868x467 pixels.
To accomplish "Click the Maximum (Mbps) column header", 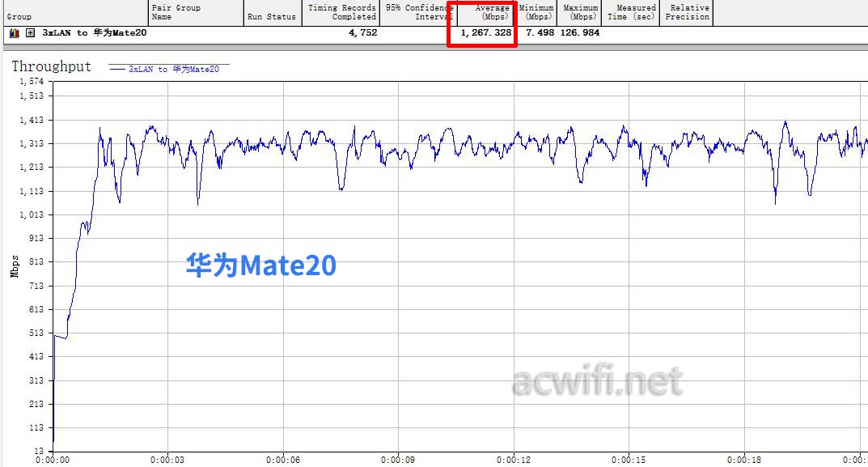I will 580,13.
